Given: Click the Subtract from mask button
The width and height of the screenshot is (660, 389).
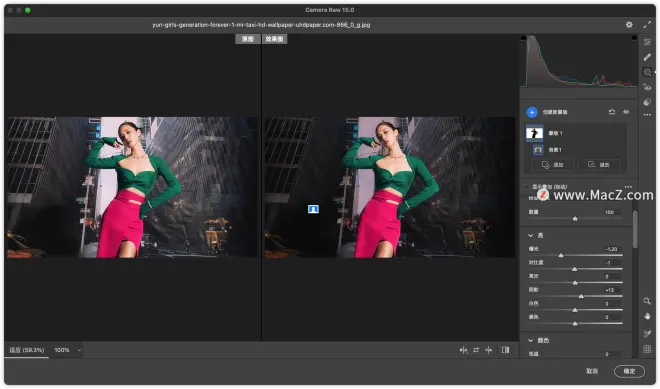Looking at the screenshot, I should 599,165.
